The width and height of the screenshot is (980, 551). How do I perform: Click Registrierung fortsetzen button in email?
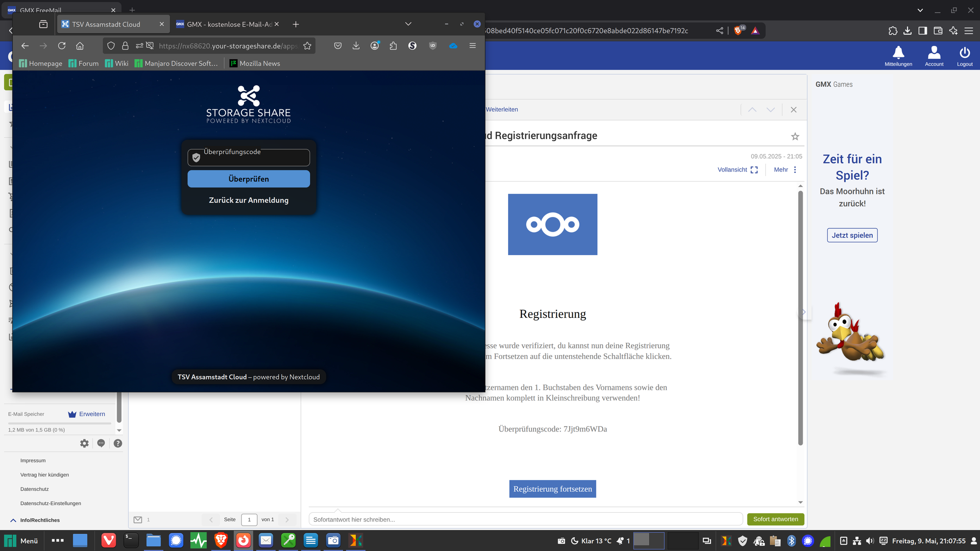[552, 489]
